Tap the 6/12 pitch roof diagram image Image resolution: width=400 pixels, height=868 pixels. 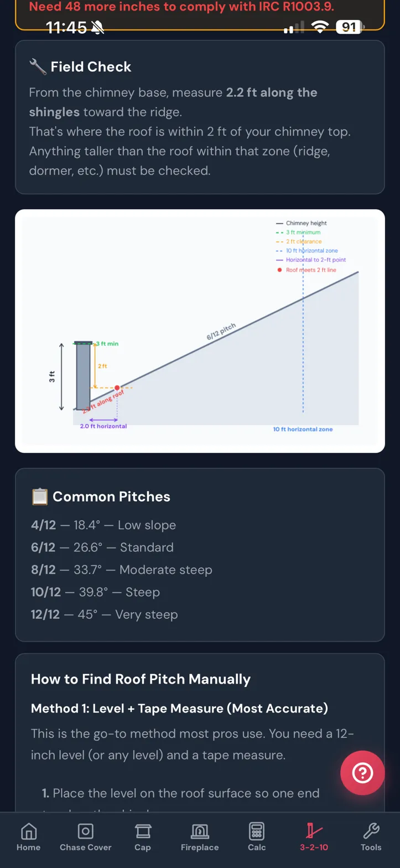point(200,329)
